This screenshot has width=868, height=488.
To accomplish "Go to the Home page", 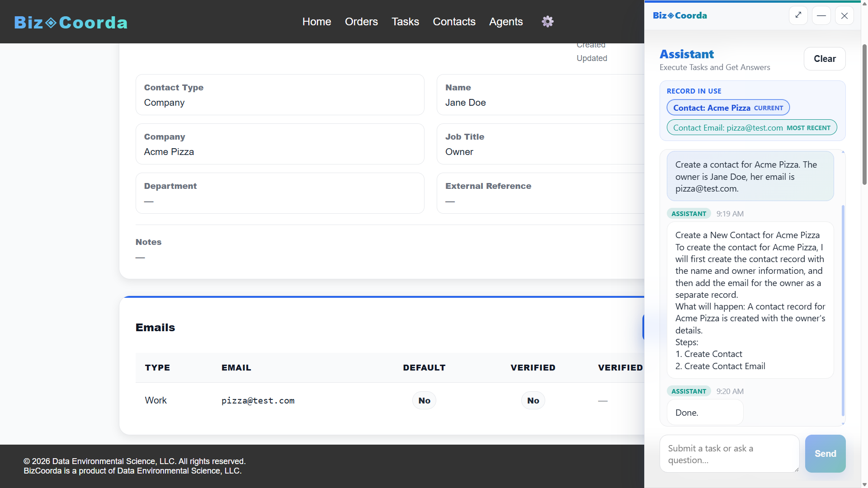I will (316, 21).
